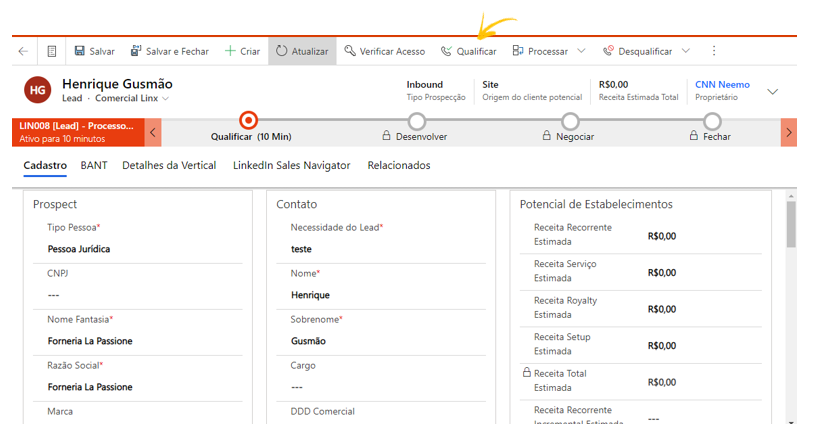Switch to the BANT tab
This screenshot has width=819, height=447.
94,165
